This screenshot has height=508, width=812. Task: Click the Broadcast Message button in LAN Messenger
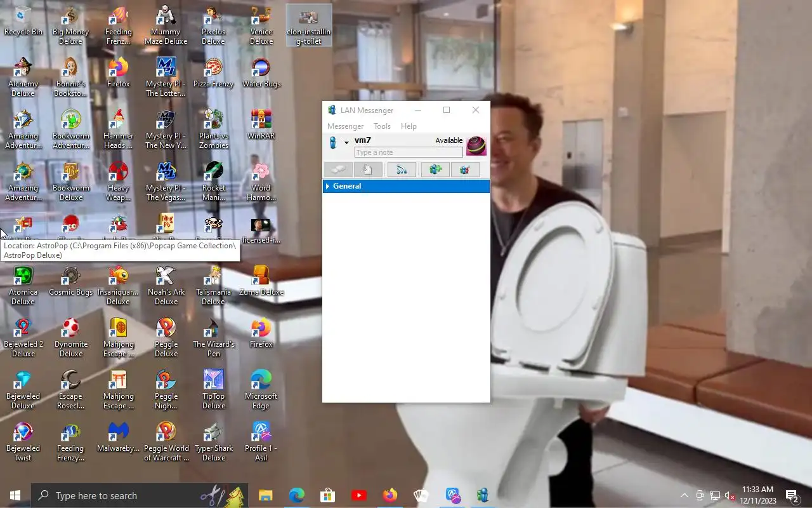(x=402, y=170)
